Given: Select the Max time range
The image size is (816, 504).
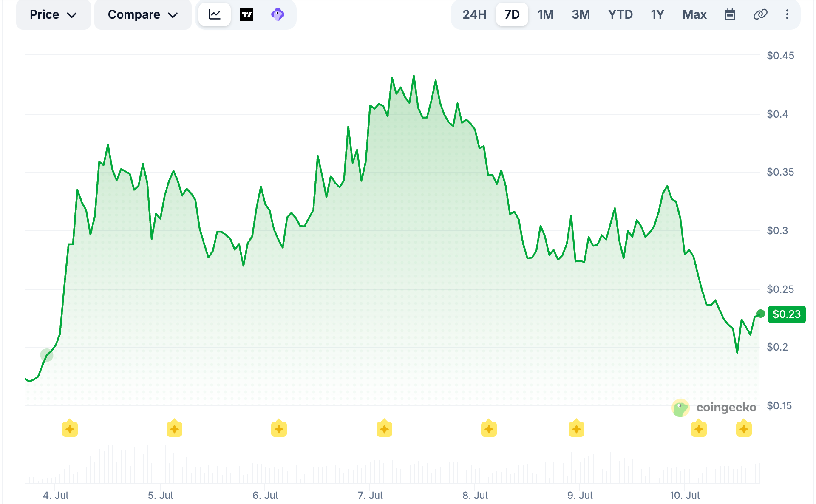Looking at the screenshot, I should (x=694, y=15).
